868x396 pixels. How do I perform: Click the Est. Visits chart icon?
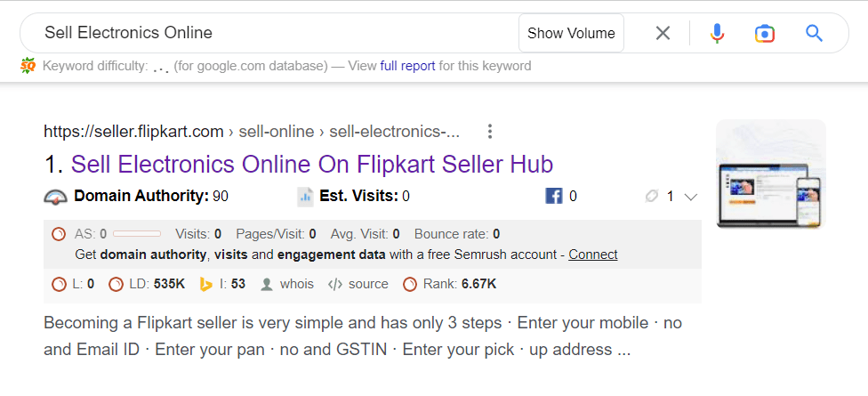[x=305, y=196]
